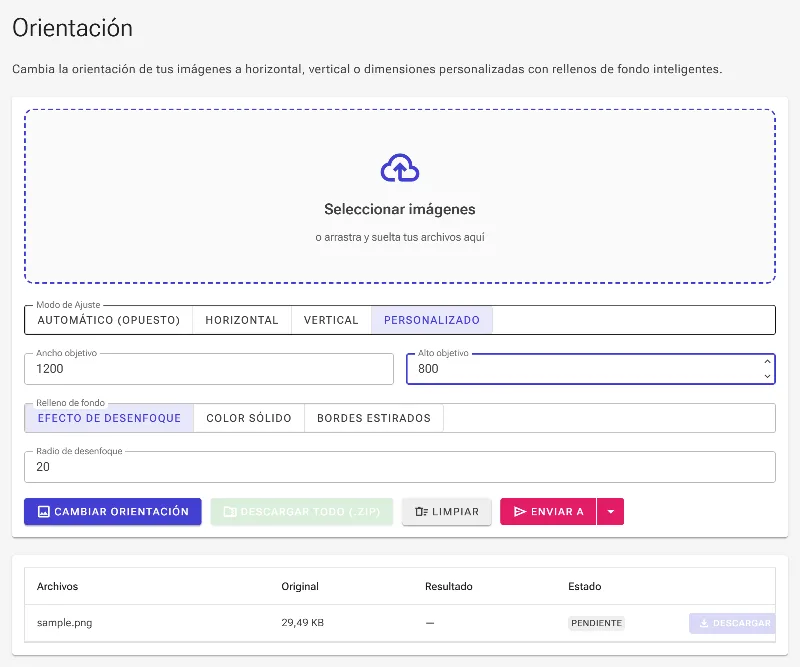Select Automático (Opuesto) adjustment mode

pyautogui.click(x=109, y=320)
